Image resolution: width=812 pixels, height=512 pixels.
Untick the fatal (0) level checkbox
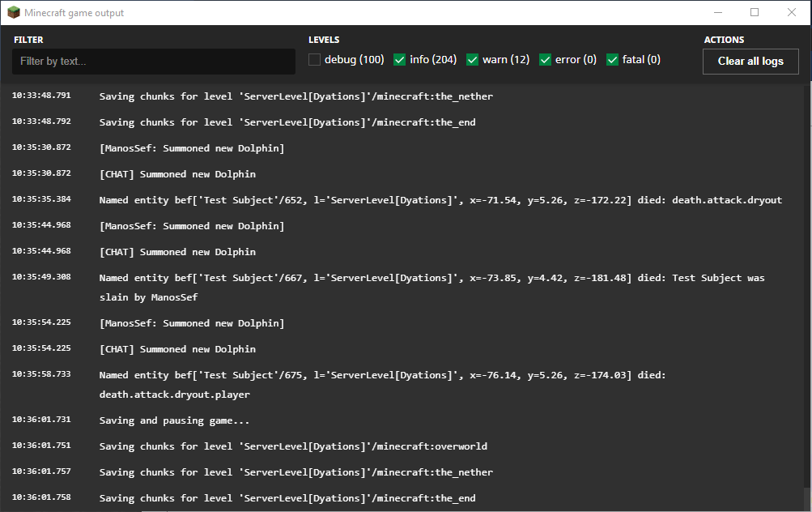(x=613, y=60)
